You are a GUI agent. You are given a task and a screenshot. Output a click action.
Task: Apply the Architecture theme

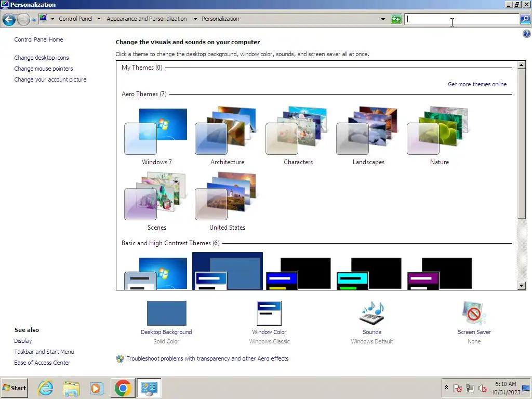pos(227,136)
